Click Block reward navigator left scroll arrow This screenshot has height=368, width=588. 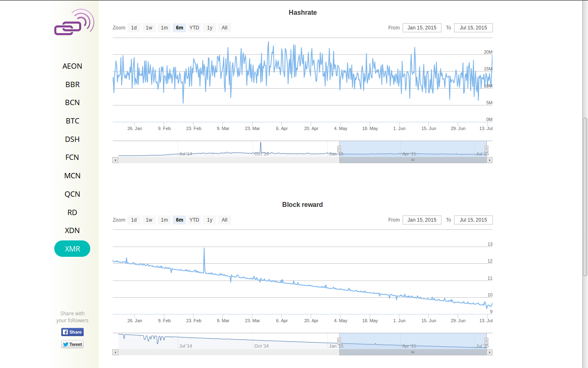tap(116, 352)
